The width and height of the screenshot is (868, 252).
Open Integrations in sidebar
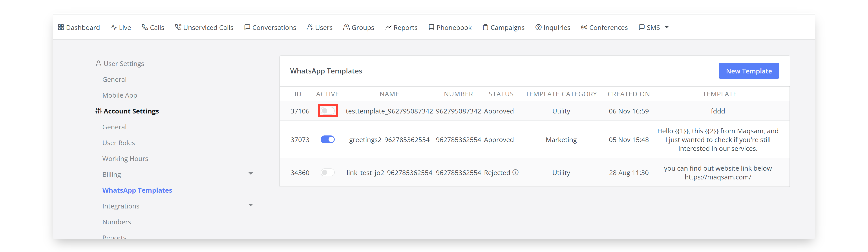click(121, 206)
